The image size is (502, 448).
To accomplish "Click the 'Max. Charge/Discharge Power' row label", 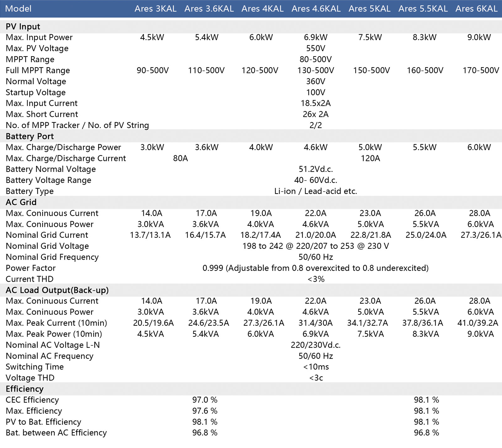I will [x=63, y=147].
